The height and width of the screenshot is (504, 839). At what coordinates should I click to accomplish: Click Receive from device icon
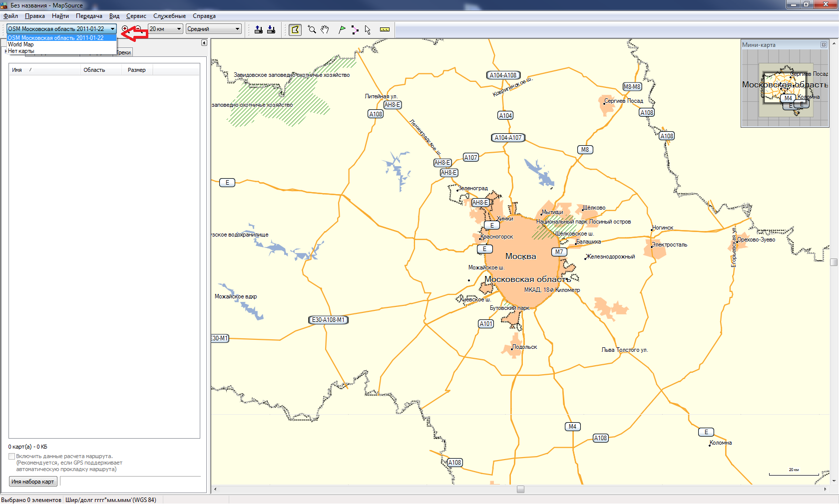(x=271, y=29)
